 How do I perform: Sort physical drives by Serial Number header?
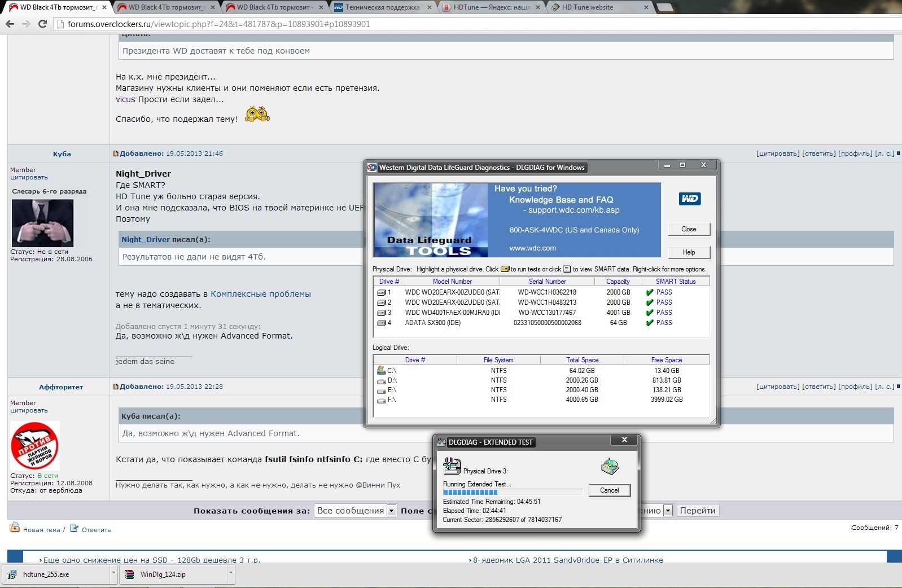tap(547, 282)
